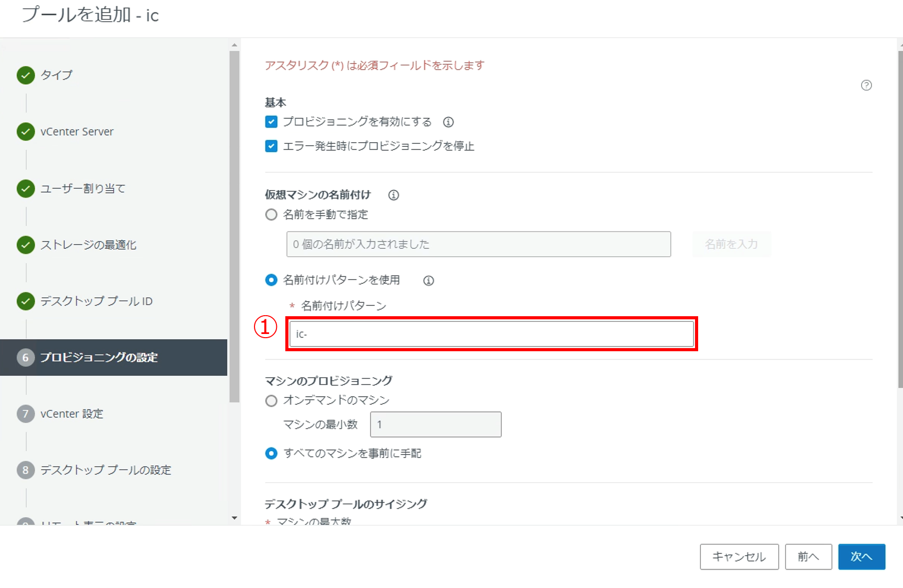The height and width of the screenshot is (588, 903).
Task: Click the help question mark icon
Action: pyautogui.click(x=866, y=85)
